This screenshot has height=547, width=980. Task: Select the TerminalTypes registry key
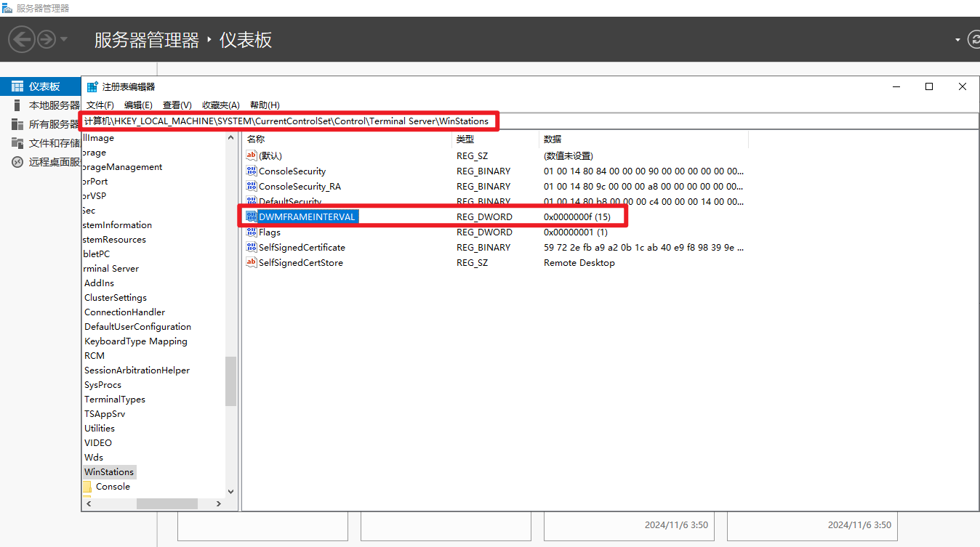115,400
